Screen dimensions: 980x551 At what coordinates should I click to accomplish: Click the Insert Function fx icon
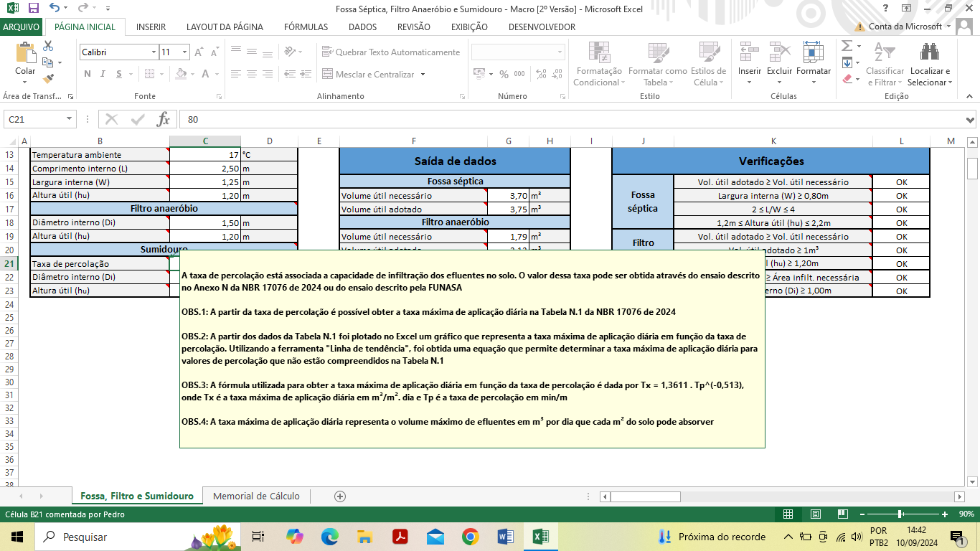pos(164,119)
